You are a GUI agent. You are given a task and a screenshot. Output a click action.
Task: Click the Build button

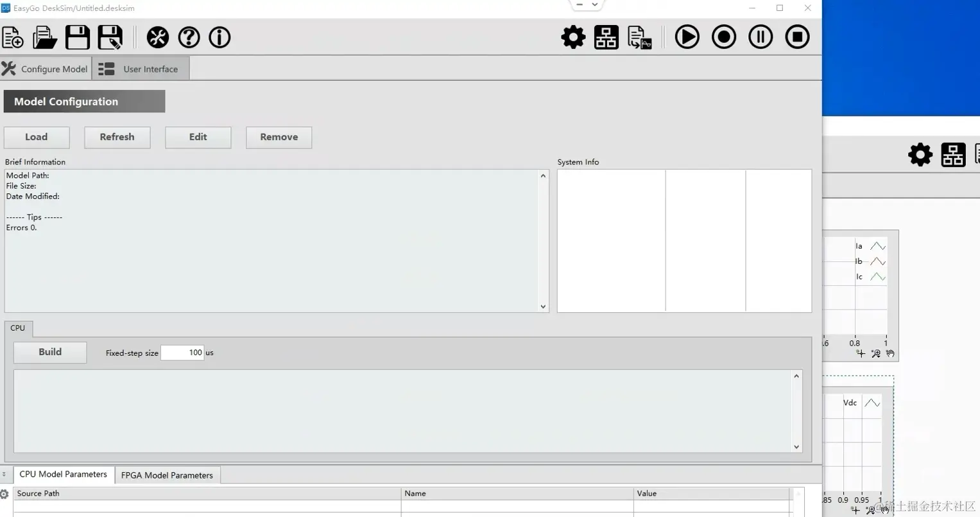tap(50, 352)
